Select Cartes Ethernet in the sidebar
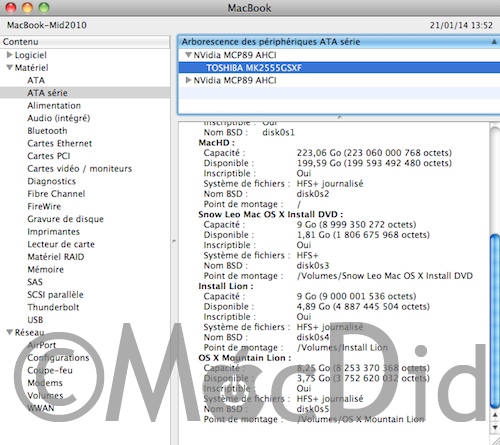This screenshot has height=445, width=500. pos(59,143)
